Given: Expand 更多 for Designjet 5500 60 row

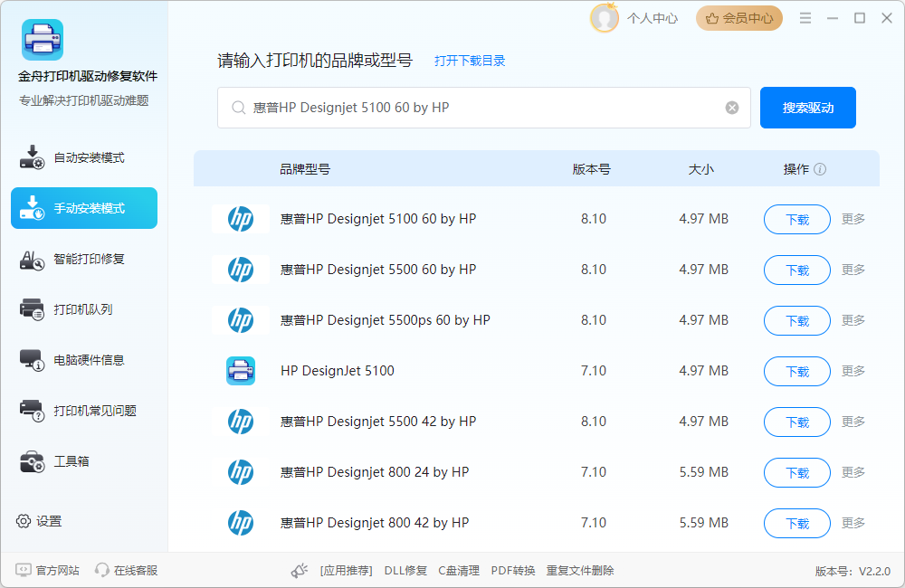Looking at the screenshot, I should click(x=853, y=270).
